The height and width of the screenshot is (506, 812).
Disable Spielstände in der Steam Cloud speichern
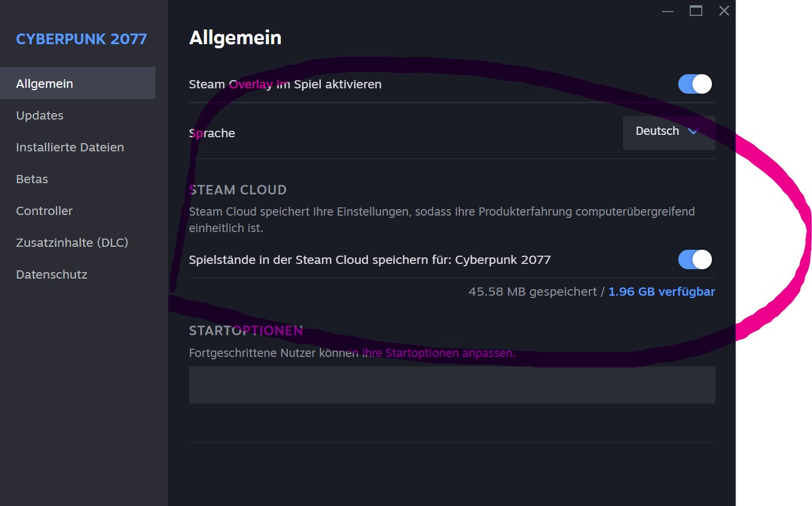(x=695, y=259)
